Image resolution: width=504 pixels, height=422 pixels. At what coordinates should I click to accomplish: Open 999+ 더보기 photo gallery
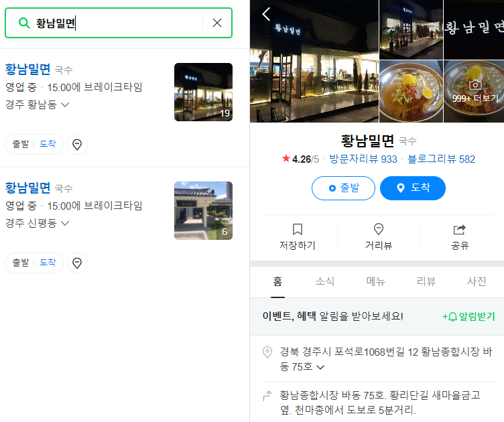(474, 91)
